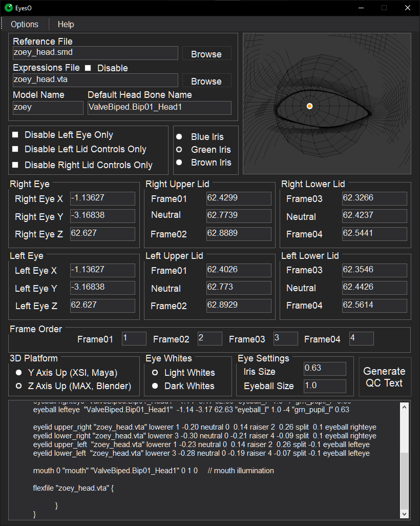Click the Right Eye X value field
Screen dimensions: 420x526
(x=102, y=198)
